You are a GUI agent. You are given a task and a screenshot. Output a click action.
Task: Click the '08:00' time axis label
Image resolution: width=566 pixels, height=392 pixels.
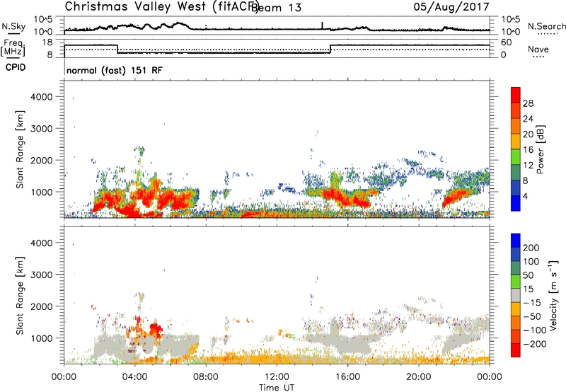click(x=206, y=377)
